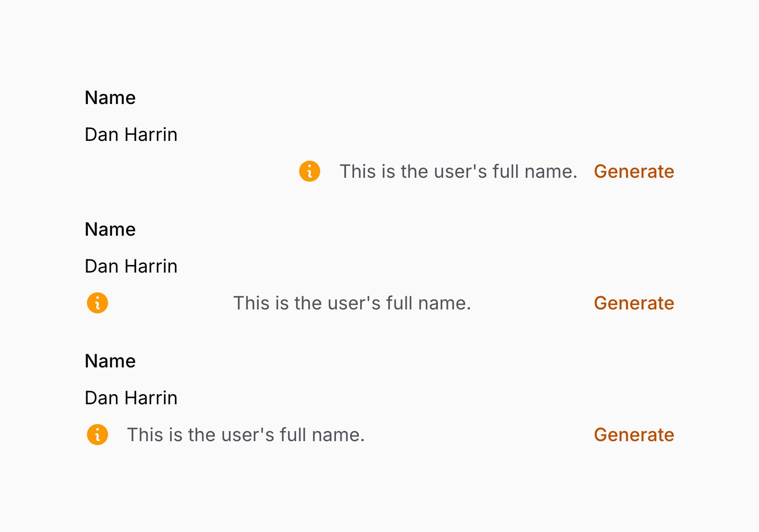Screen dimensions: 759x532
Task: Click the first Dan Harrin value
Action: [131, 134]
